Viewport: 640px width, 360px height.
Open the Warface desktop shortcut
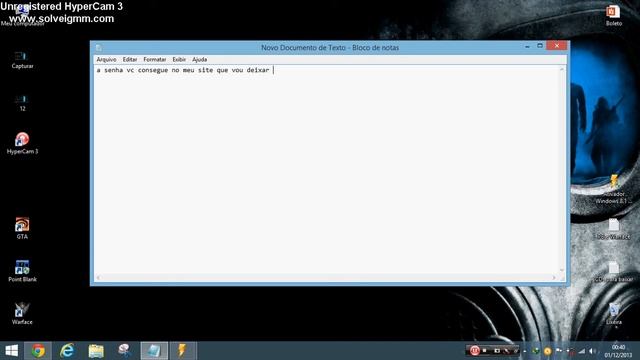pos(22,313)
